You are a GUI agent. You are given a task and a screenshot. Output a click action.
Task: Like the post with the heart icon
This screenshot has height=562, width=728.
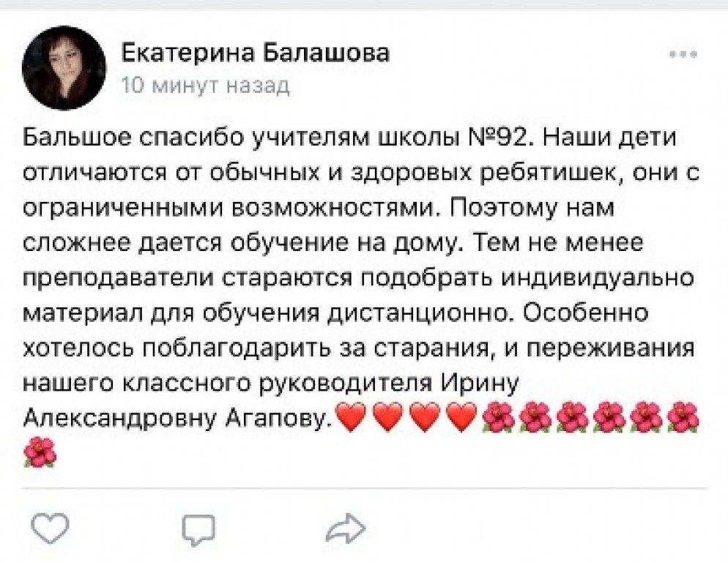pyautogui.click(x=51, y=528)
